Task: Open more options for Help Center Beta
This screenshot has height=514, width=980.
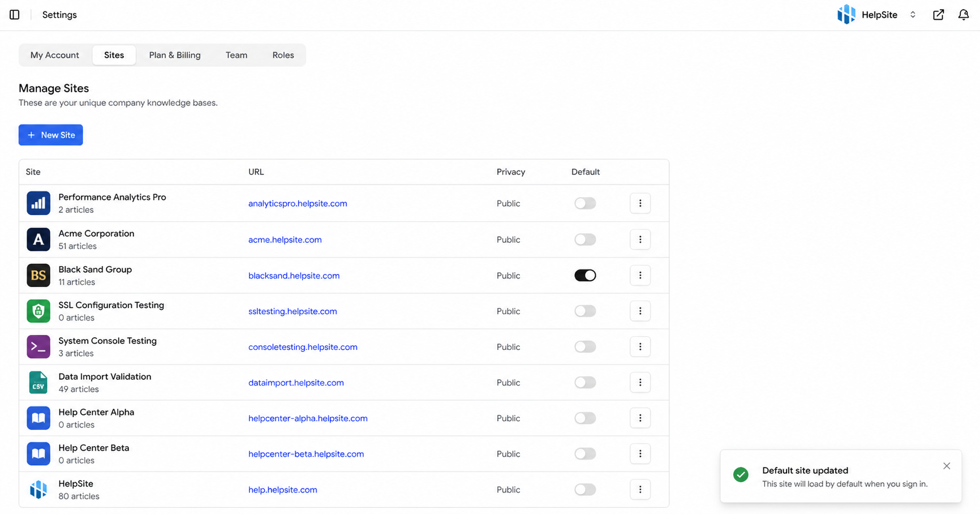Action: point(640,454)
